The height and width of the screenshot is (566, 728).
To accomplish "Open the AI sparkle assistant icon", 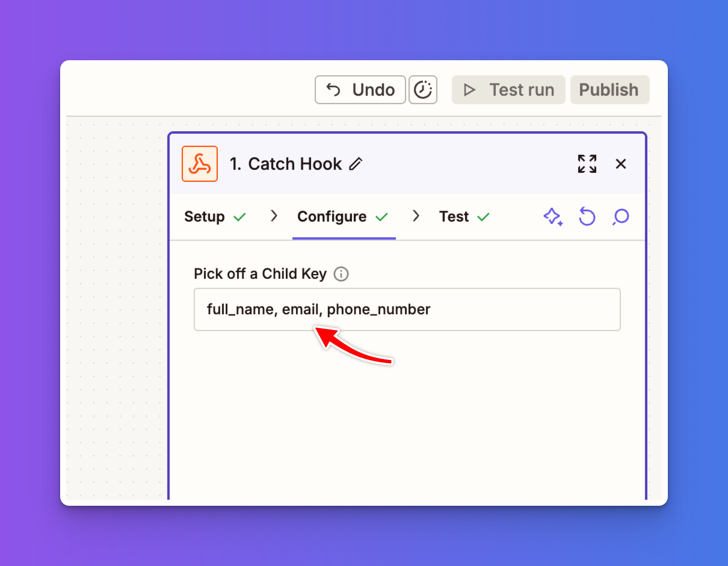I will [x=553, y=217].
